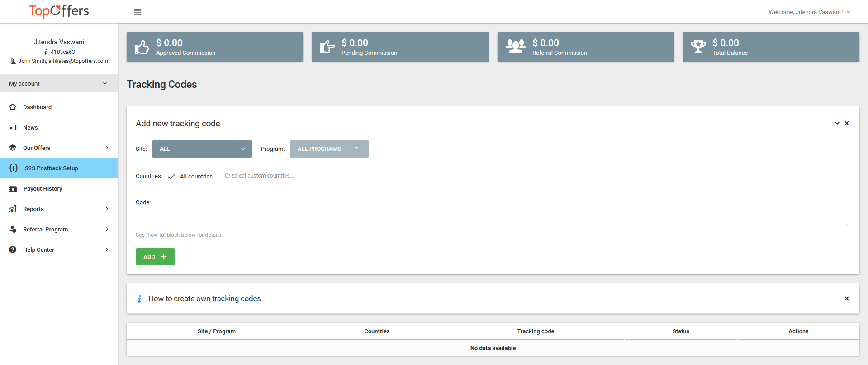Click the affiliates@topoffers.com manager contact
The height and width of the screenshot is (365, 868).
78,61
